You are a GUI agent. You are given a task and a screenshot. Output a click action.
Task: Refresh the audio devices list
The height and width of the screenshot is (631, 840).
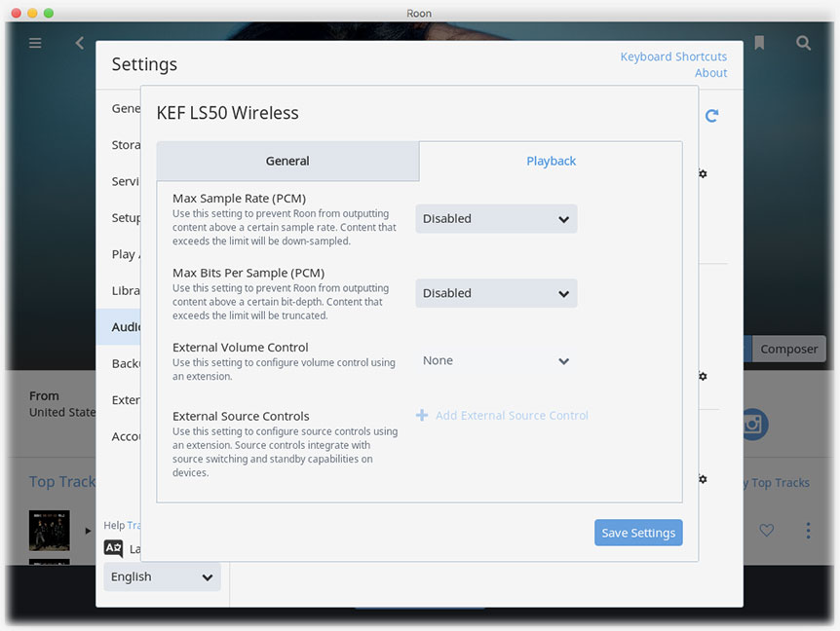[x=711, y=116]
